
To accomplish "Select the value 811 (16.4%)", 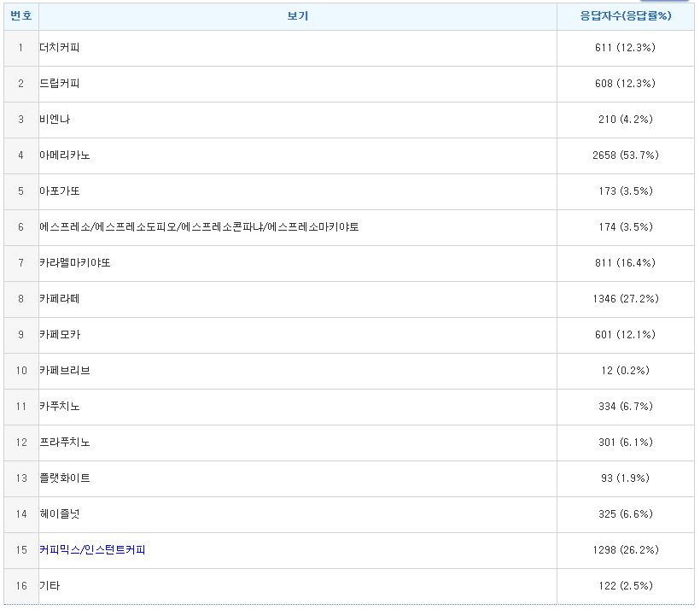I will [x=625, y=263].
